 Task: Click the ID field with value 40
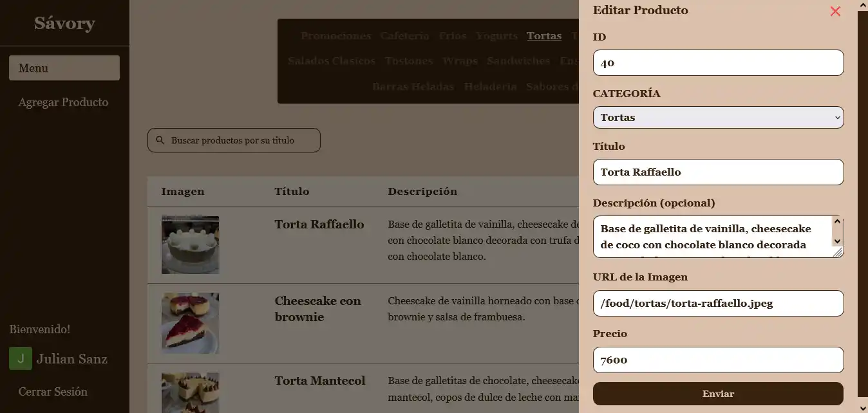pos(718,63)
